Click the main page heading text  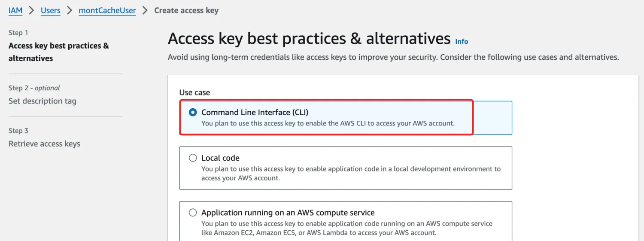click(309, 39)
